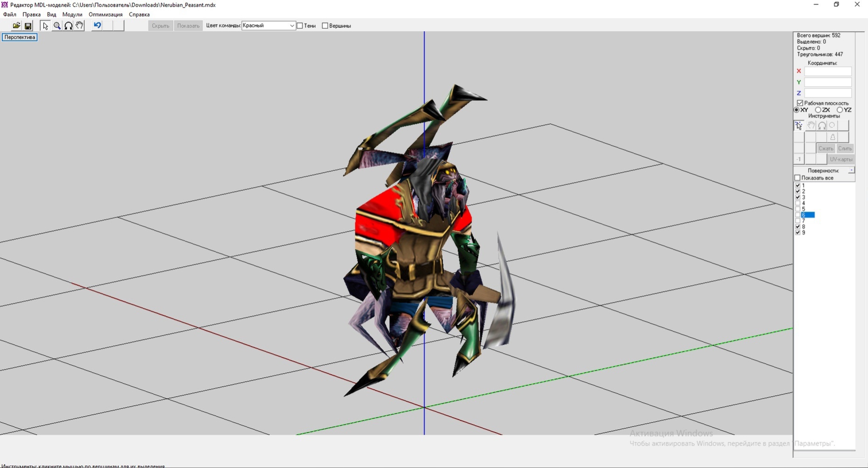Enable the Показать все checkbox
Screen dimensions: 868x468
(x=798, y=178)
